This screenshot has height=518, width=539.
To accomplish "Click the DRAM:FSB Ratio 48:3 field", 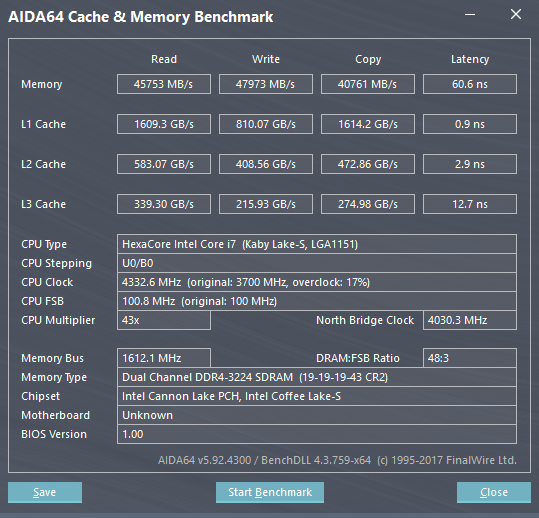I will coord(470,358).
